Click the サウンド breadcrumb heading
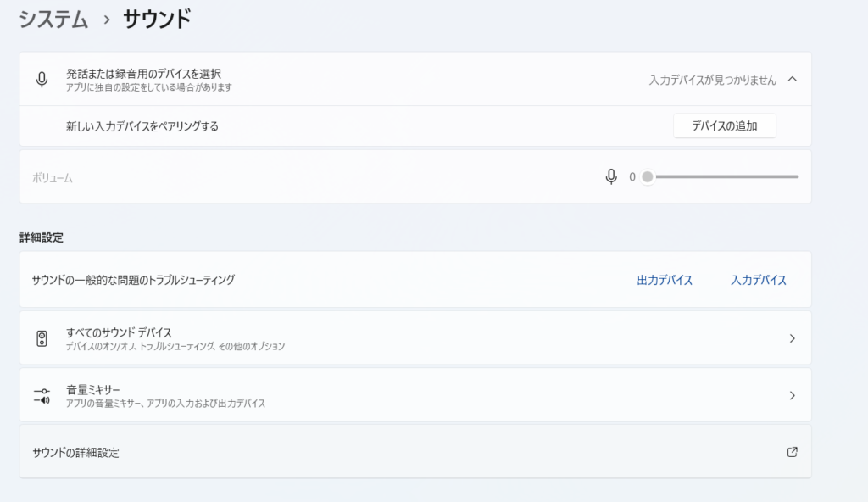Viewport: 868px width, 502px height. tap(157, 20)
